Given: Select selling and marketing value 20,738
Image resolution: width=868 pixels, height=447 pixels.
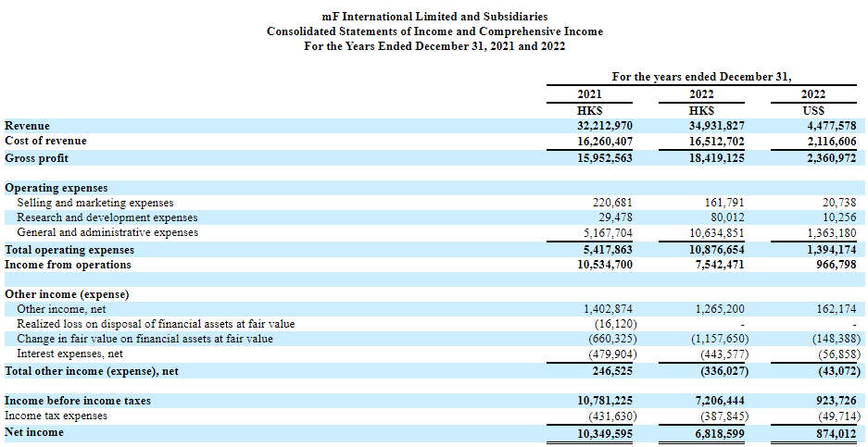Looking at the screenshot, I should (x=840, y=203).
